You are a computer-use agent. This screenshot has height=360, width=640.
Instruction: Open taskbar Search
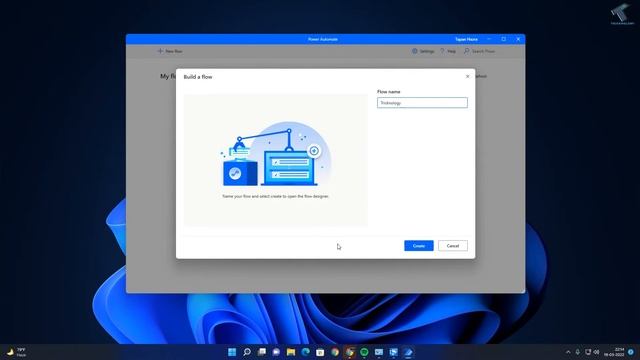(247, 352)
